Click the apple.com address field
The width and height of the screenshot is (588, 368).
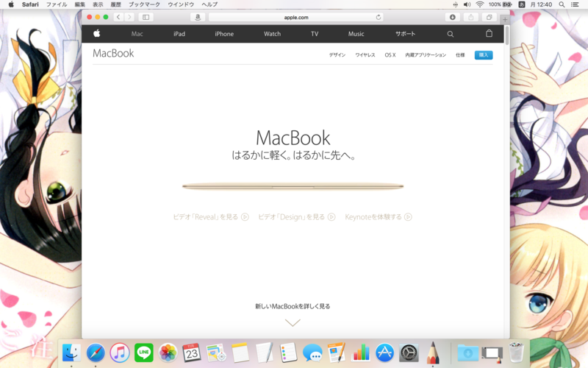[296, 17]
